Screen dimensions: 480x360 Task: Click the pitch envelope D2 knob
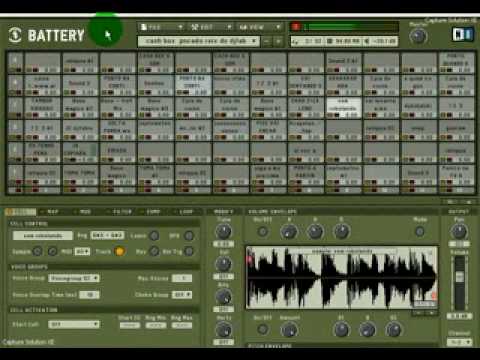pyautogui.click(x=393, y=330)
